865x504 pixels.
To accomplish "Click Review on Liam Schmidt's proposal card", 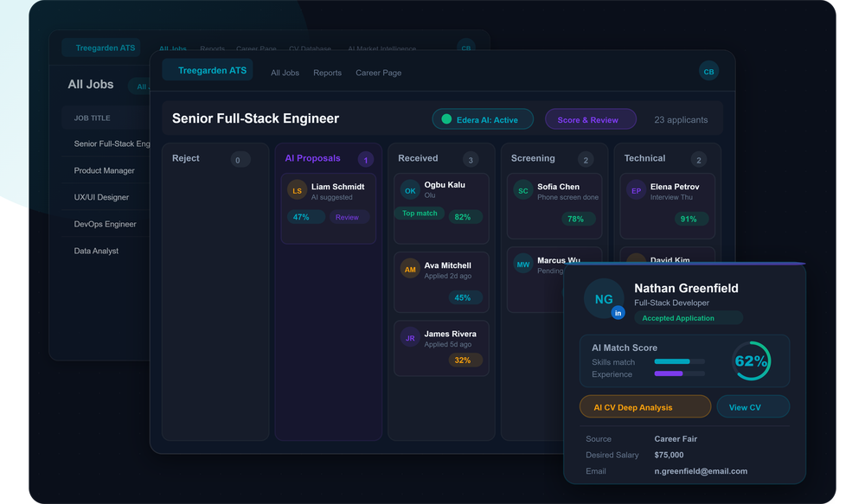I will pyautogui.click(x=349, y=217).
